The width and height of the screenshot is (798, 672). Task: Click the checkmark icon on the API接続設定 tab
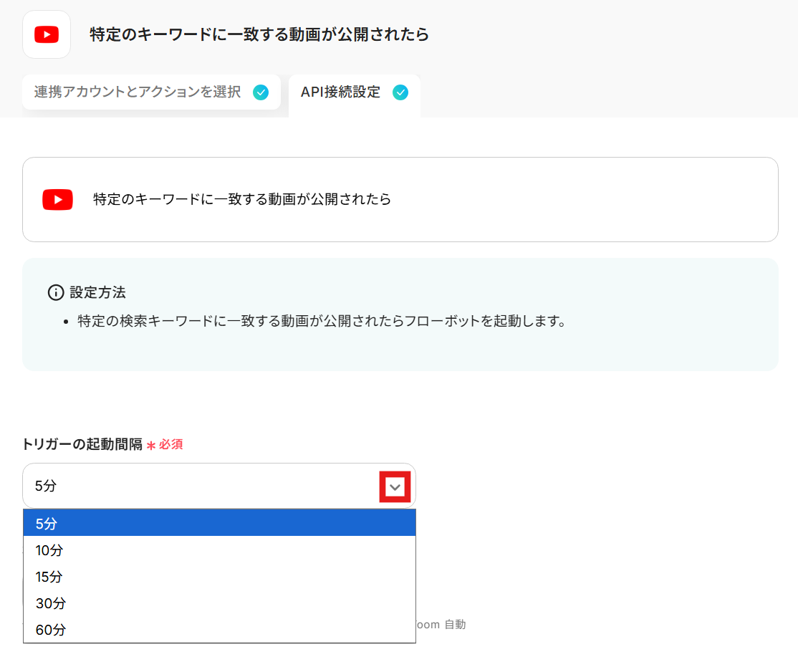[400, 92]
